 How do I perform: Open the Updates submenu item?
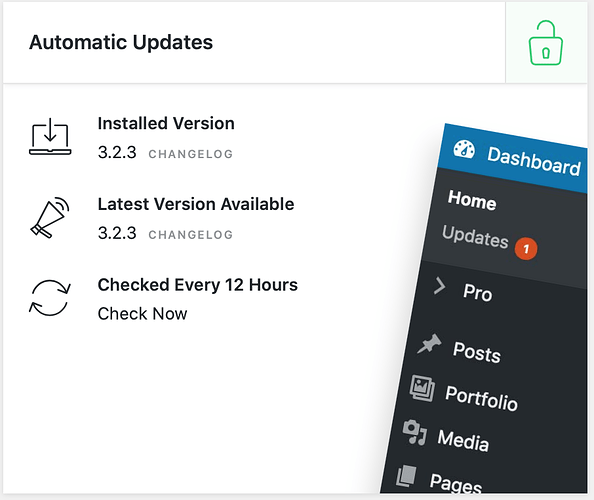(475, 236)
